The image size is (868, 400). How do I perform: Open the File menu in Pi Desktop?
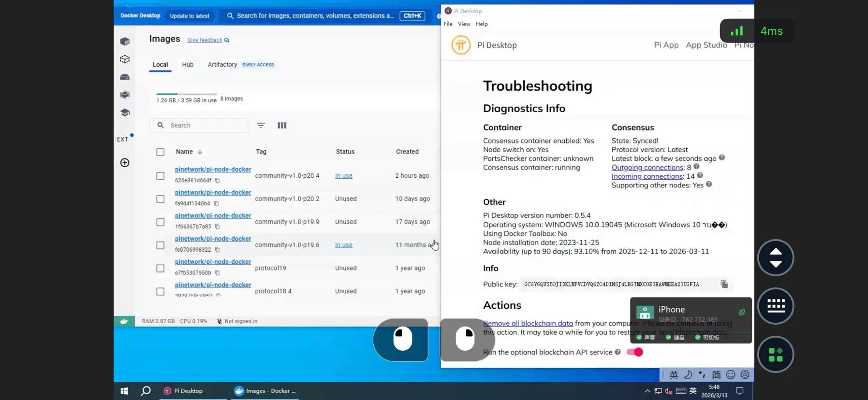coord(448,24)
